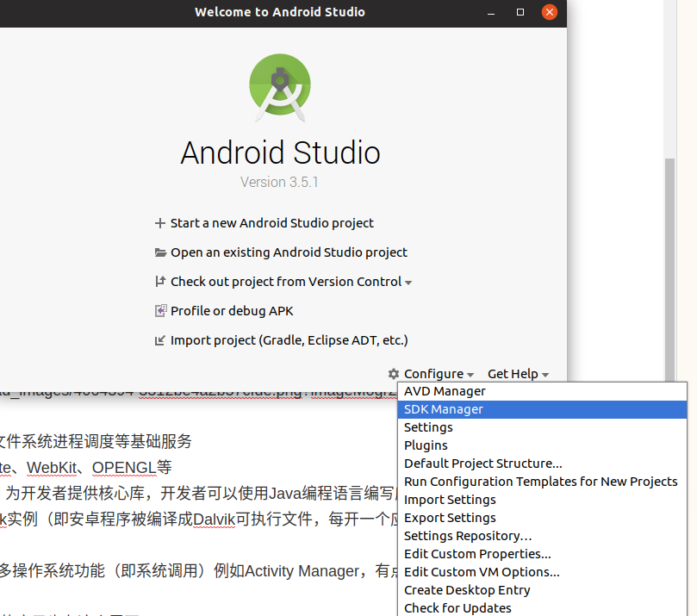The image size is (697, 616).
Task: Click the open folder icon
Action: [x=160, y=252]
